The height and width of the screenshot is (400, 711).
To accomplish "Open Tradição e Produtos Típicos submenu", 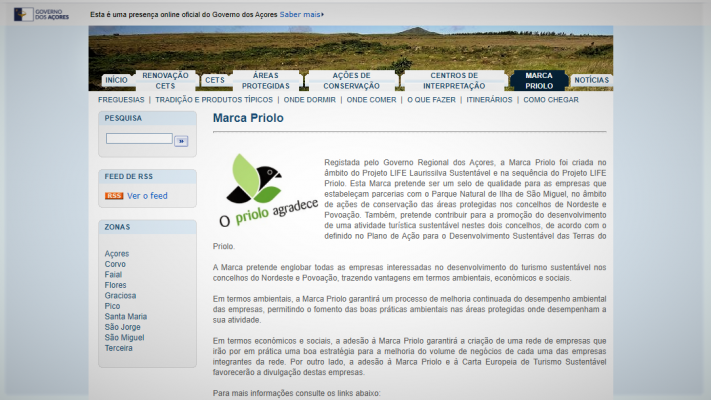I will [213, 100].
